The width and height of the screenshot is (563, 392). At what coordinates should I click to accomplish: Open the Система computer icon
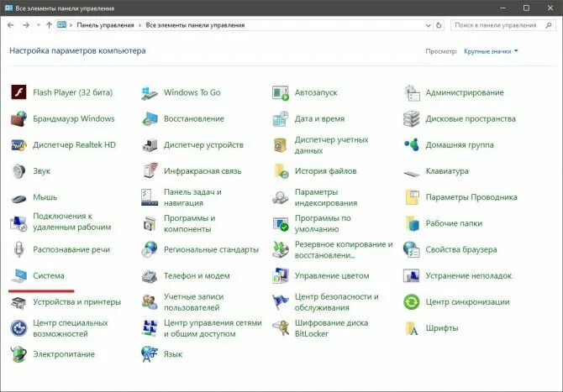[18, 275]
